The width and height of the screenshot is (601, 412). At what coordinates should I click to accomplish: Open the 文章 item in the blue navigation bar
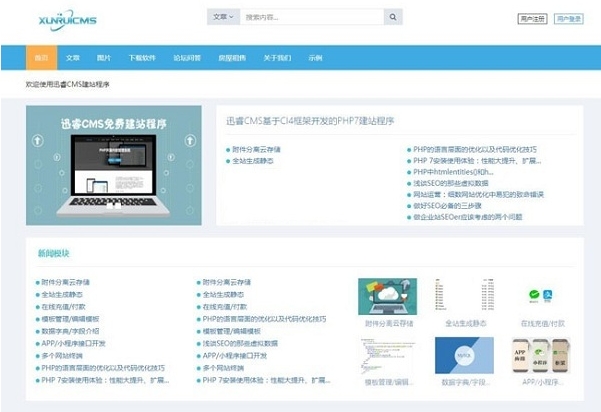pos(72,58)
